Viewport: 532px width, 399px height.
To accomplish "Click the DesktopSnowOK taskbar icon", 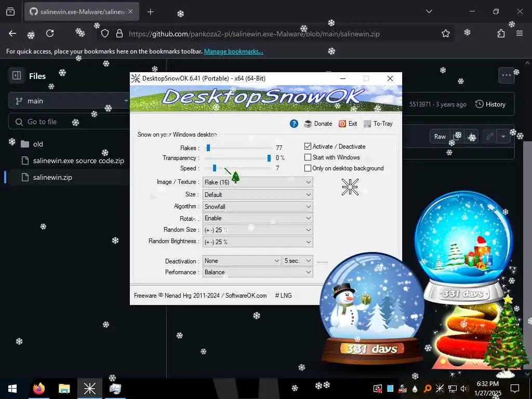I will click(x=90, y=389).
